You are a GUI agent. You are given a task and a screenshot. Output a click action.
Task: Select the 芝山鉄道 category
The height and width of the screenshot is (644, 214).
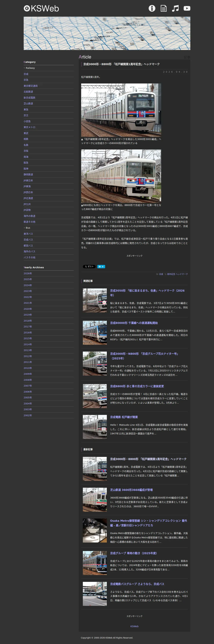(28, 103)
